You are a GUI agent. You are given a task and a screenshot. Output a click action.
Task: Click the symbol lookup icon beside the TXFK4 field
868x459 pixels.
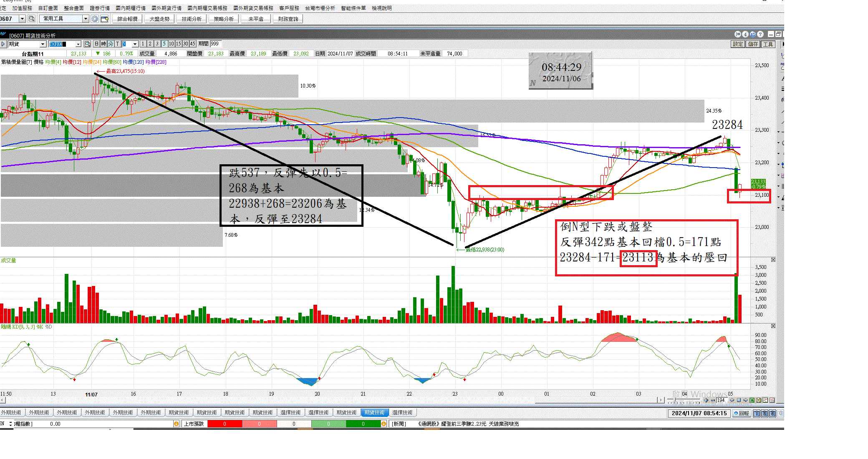click(87, 44)
